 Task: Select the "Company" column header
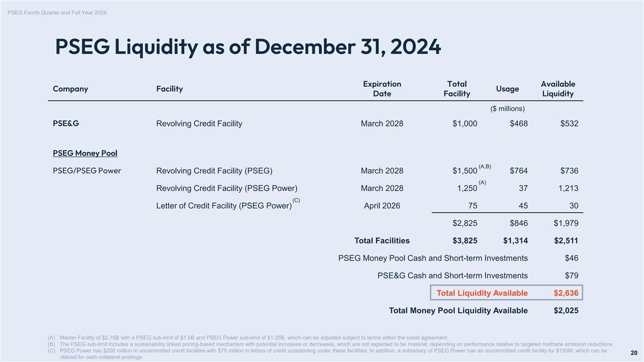point(70,89)
